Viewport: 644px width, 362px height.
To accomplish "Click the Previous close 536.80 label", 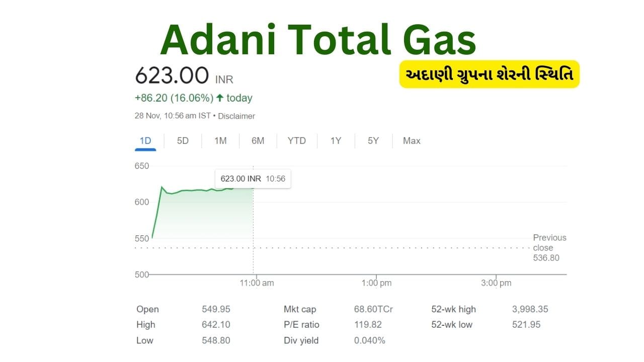I will [549, 247].
